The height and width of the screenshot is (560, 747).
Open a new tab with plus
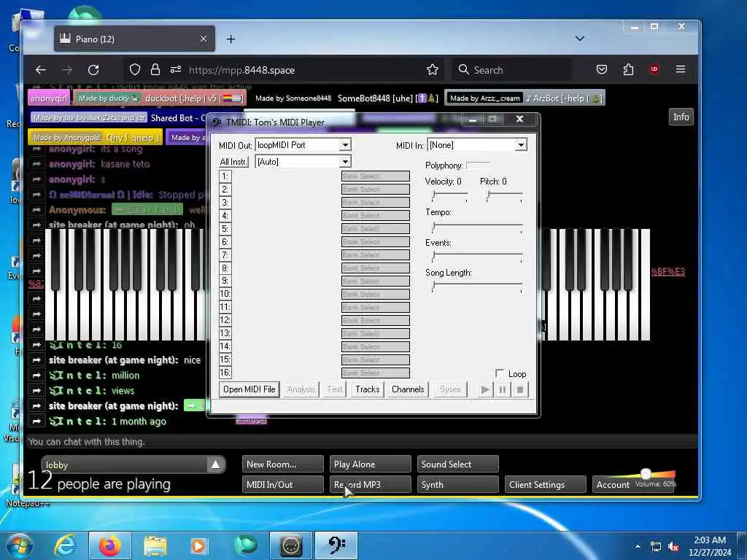tap(231, 39)
